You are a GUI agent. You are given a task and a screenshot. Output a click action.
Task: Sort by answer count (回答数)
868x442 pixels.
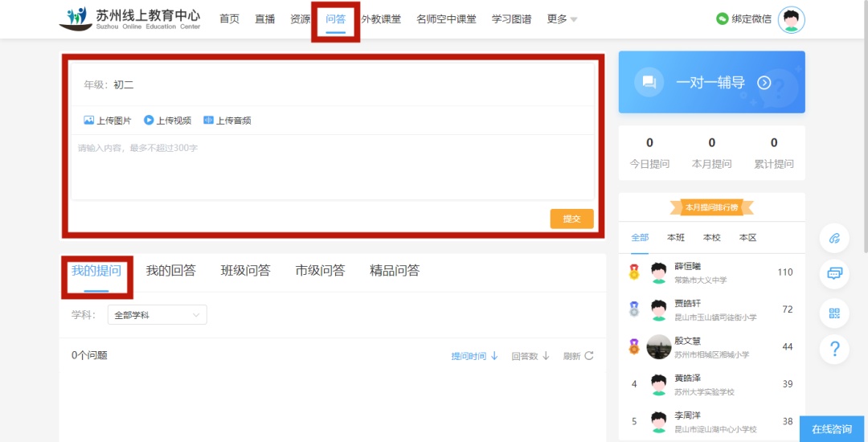point(530,356)
